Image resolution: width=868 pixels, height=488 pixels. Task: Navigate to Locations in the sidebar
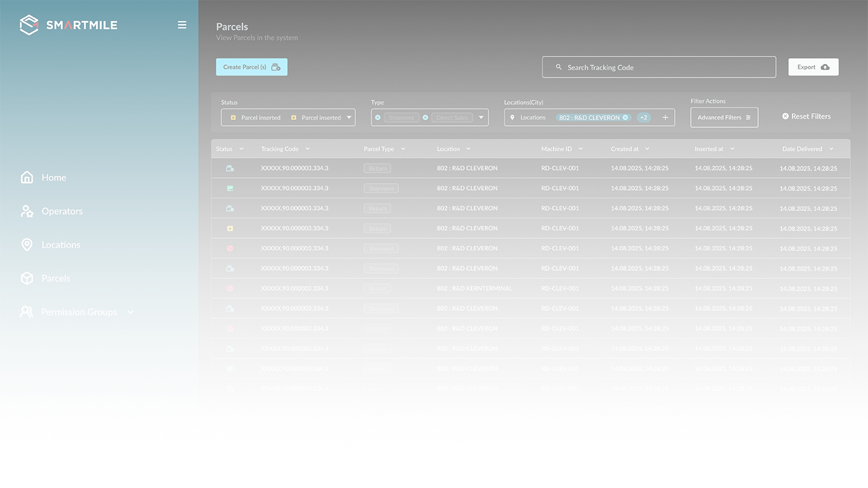point(60,245)
